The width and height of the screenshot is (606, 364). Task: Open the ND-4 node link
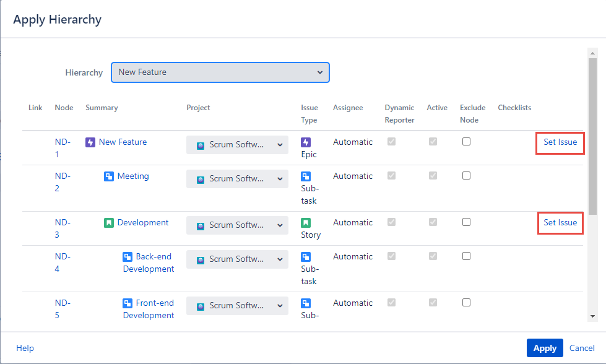pyautogui.click(x=63, y=262)
